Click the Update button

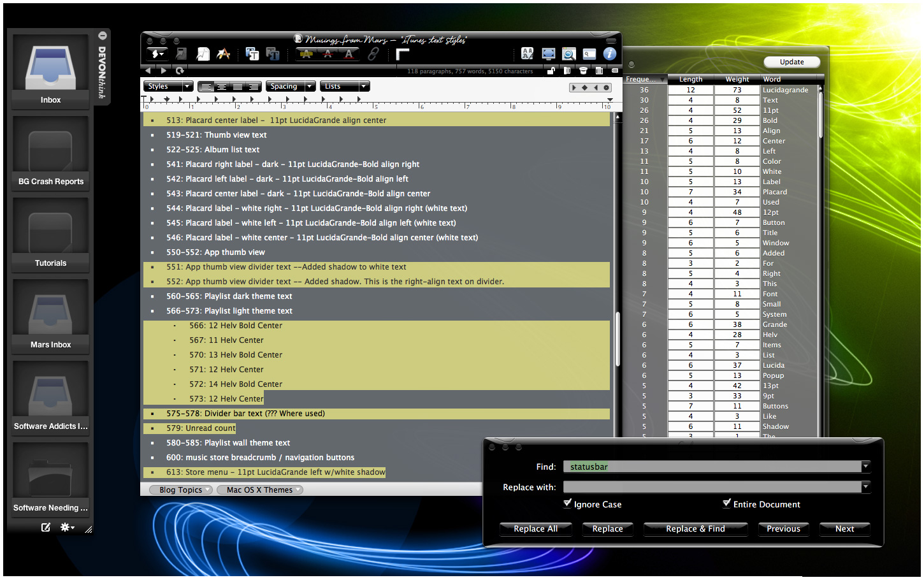coord(792,62)
